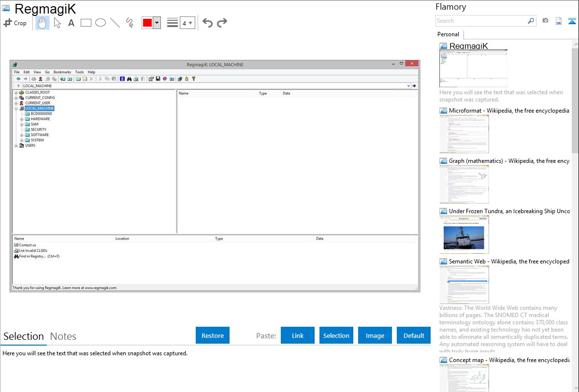This screenshot has width=579, height=392.
Task: Click the binoculars Find icon in RegmagiK toolbar
Action: [129, 79]
